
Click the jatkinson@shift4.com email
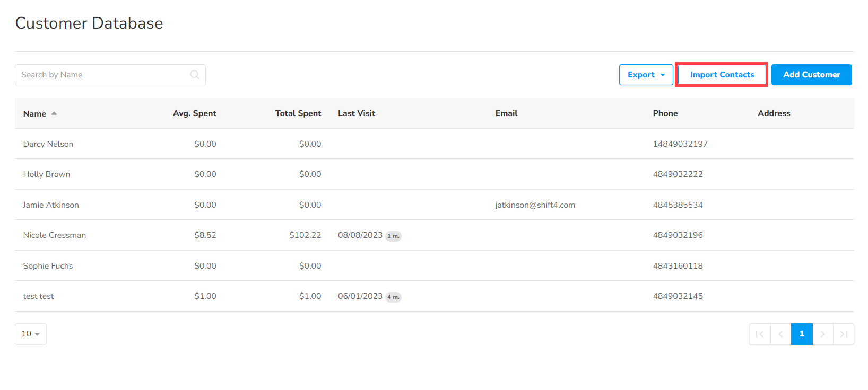point(535,205)
